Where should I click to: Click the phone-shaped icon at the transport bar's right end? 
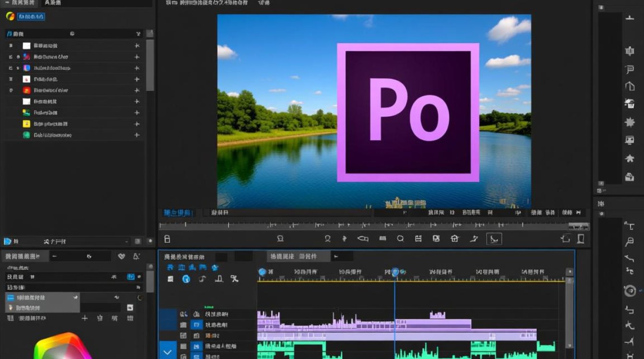click(x=581, y=238)
